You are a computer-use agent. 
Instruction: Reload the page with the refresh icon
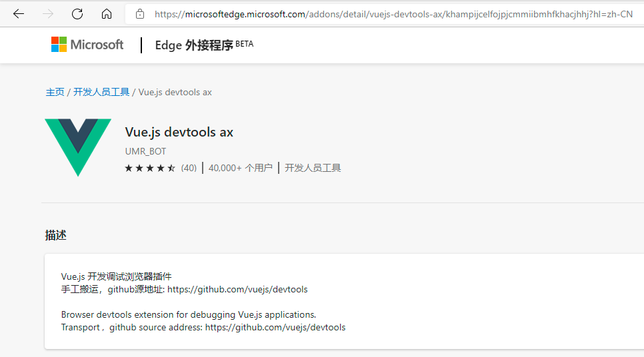pos(77,14)
